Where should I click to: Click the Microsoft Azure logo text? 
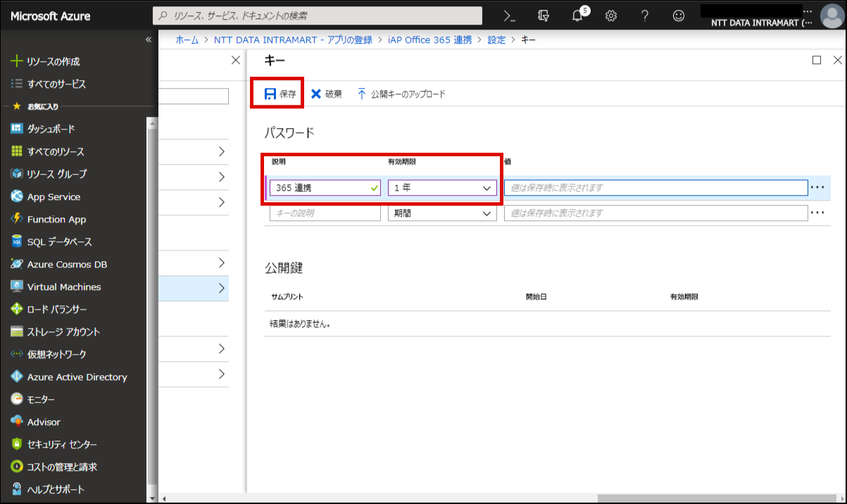click(51, 15)
